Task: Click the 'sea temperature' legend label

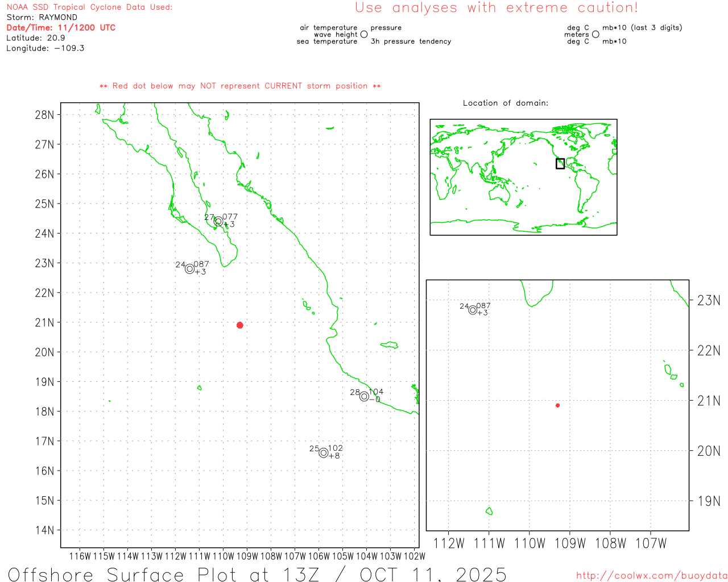Action: click(x=327, y=41)
